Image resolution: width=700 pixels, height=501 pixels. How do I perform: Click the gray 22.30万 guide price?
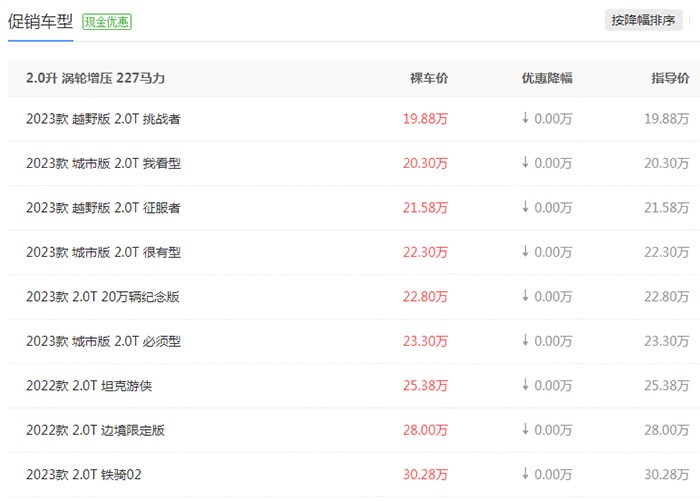click(x=667, y=252)
